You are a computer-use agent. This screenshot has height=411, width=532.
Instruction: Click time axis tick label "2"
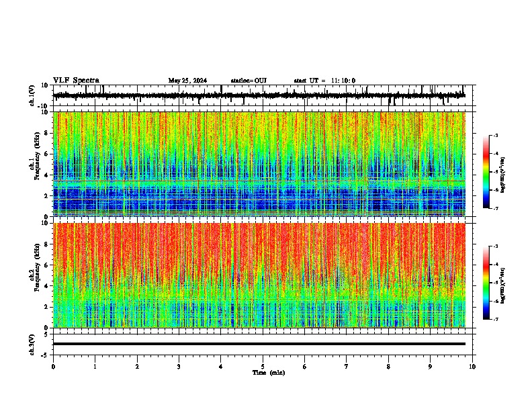pyautogui.click(x=137, y=367)
